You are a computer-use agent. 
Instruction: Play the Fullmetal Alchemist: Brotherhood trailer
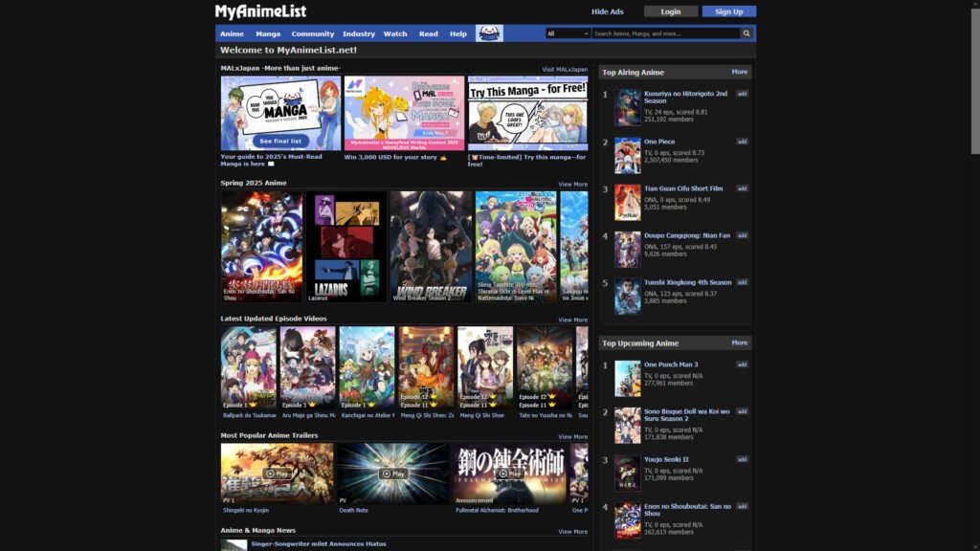pyautogui.click(x=509, y=474)
